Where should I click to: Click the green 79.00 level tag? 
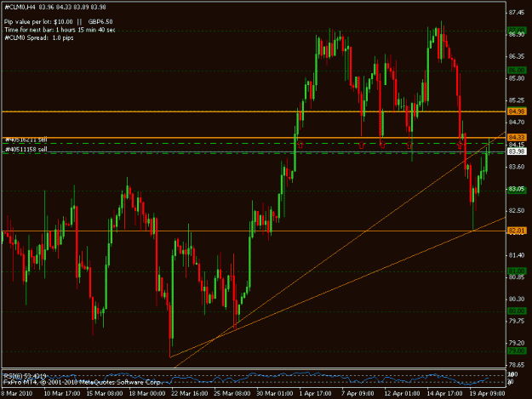click(x=517, y=351)
